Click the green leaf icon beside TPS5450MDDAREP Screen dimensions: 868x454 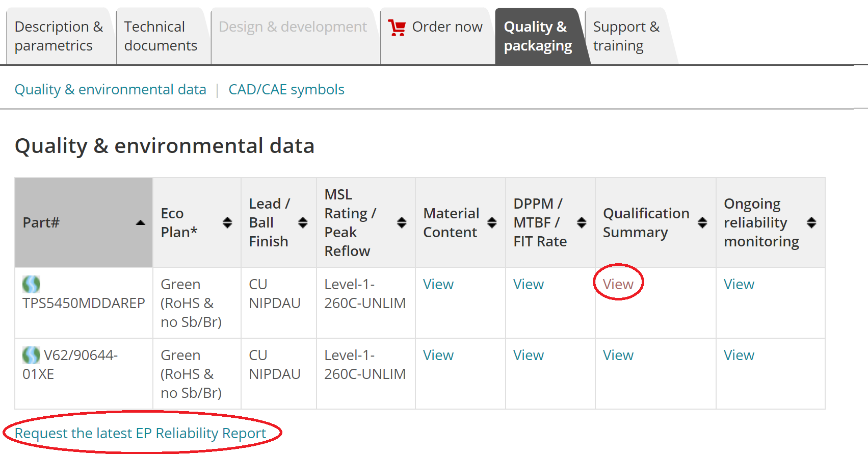pyautogui.click(x=31, y=284)
